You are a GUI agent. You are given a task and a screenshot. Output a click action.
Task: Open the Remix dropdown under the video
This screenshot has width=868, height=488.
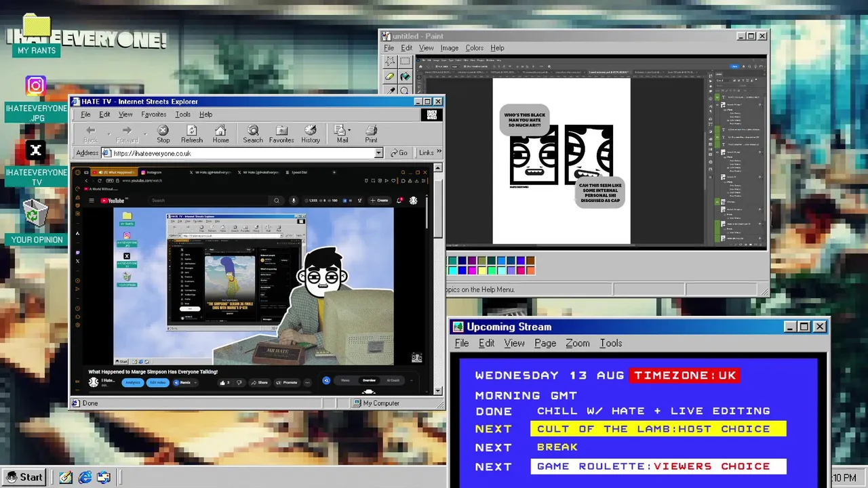pyautogui.click(x=195, y=382)
